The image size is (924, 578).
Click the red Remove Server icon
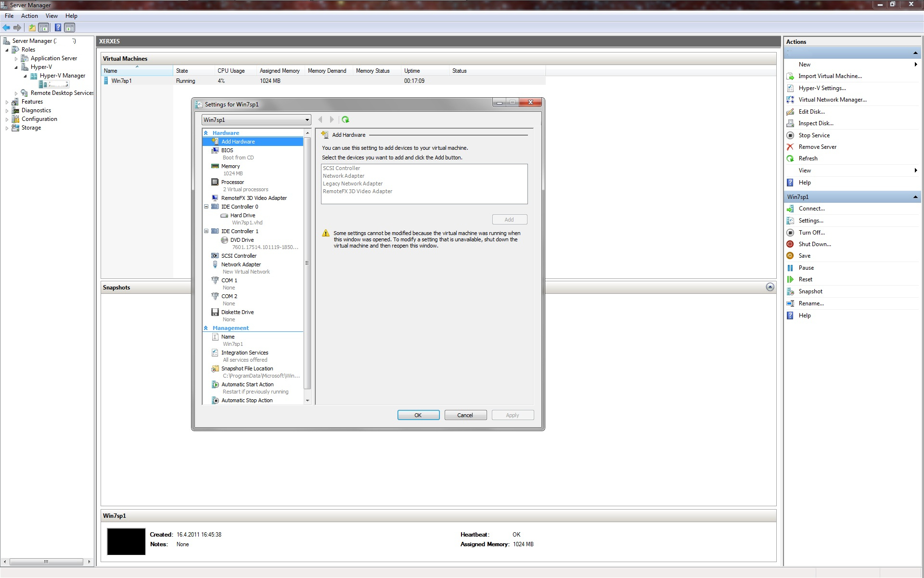(x=790, y=147)
